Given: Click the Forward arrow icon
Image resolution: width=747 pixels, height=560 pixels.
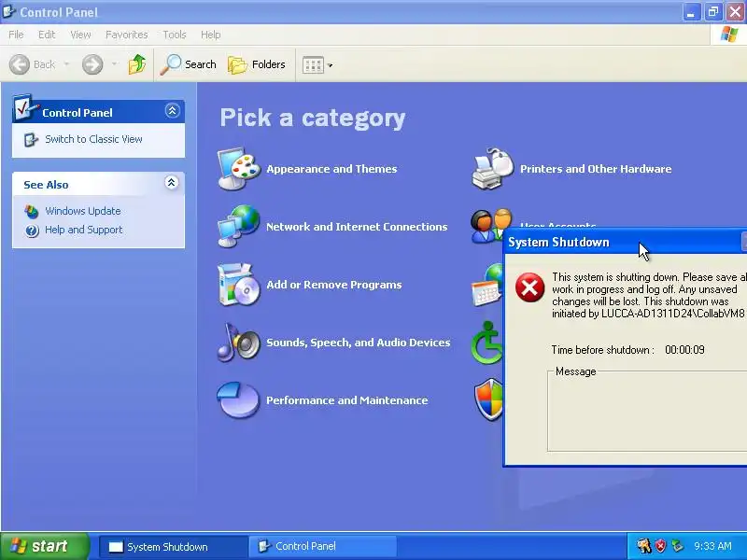Looking at the screenshot, I should click(x=92, y=64).
